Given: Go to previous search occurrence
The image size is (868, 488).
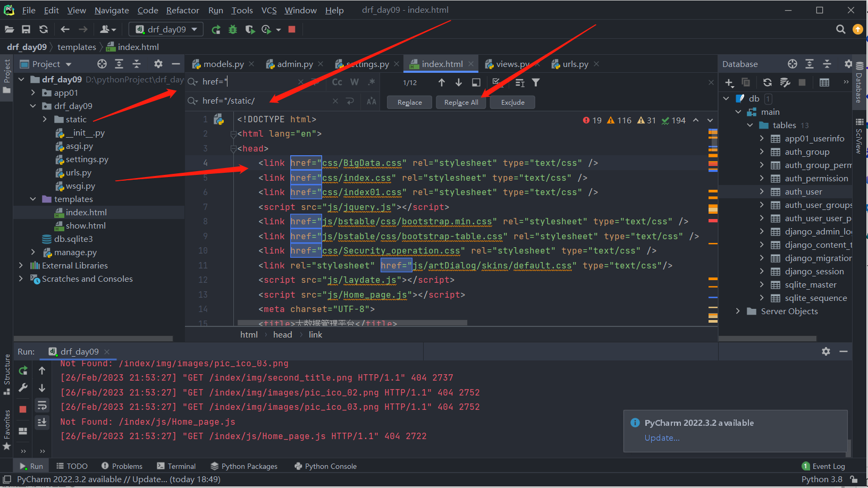Looking at the screenshot, I should click(x=442, y=82).
